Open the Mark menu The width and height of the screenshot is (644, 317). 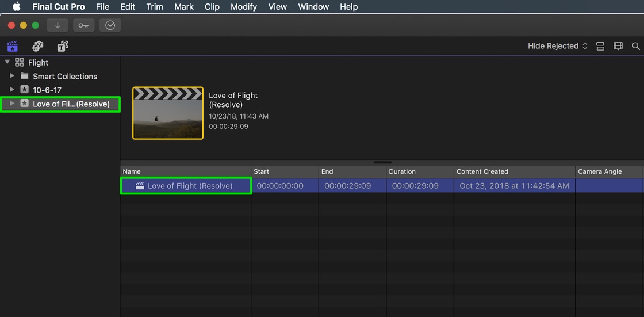coord(184,6)
